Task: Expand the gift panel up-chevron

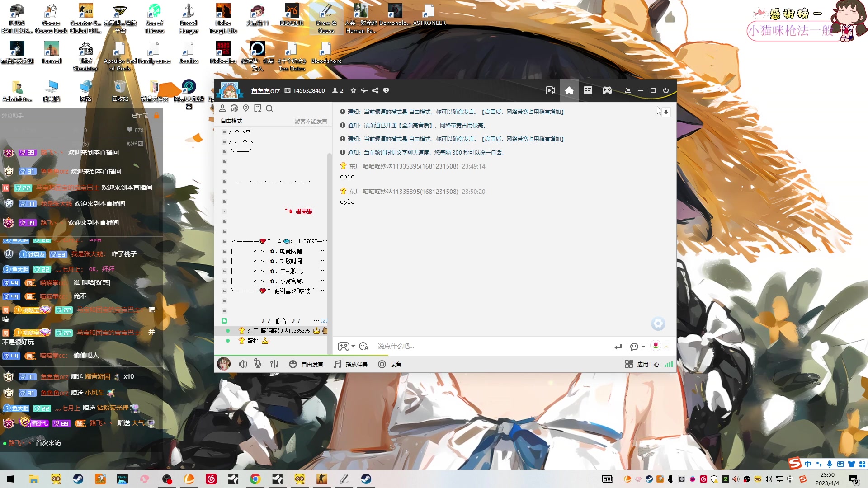Action: [666, 347]
